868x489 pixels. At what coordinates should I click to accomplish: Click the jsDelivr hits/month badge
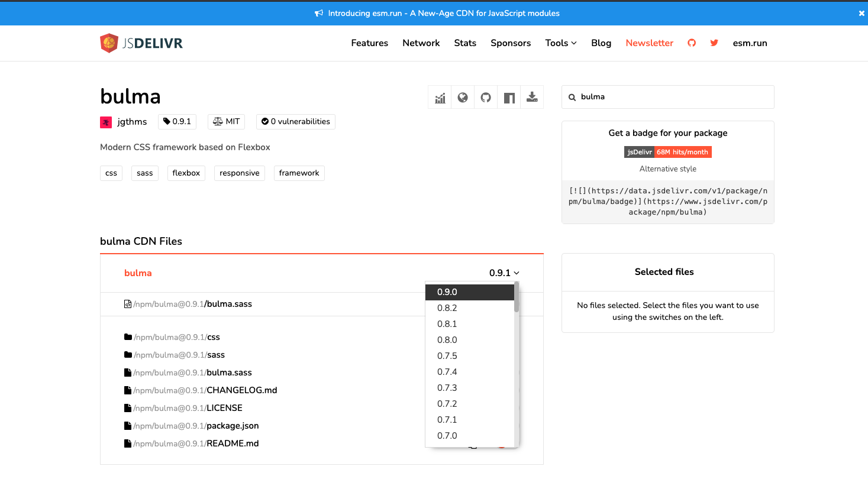point(668,152)
